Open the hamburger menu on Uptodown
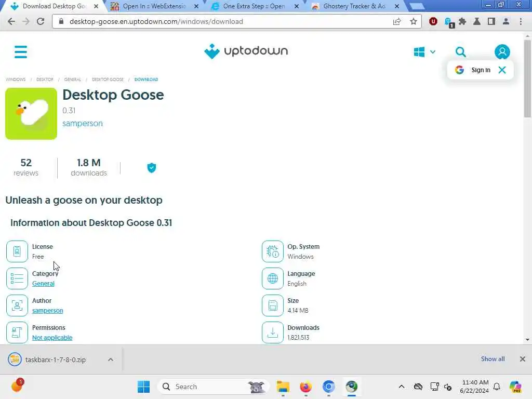The height and width of the screenshot is (399, 532). [21, 52]
